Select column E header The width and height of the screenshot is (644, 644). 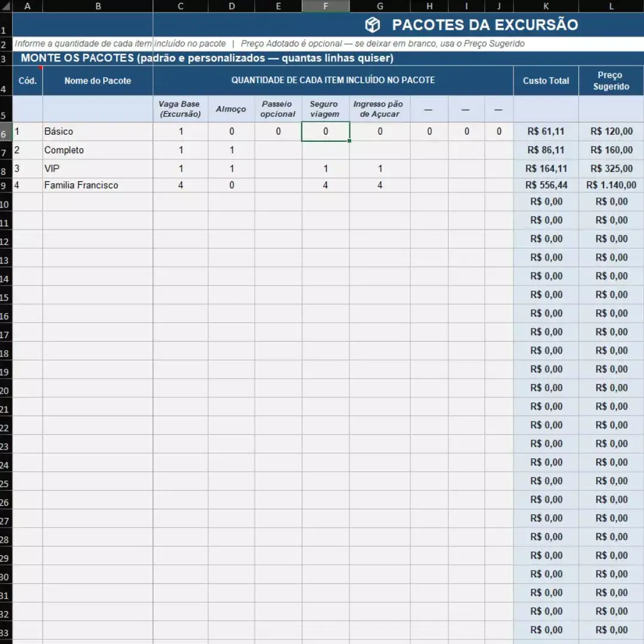tap(278, 6)
